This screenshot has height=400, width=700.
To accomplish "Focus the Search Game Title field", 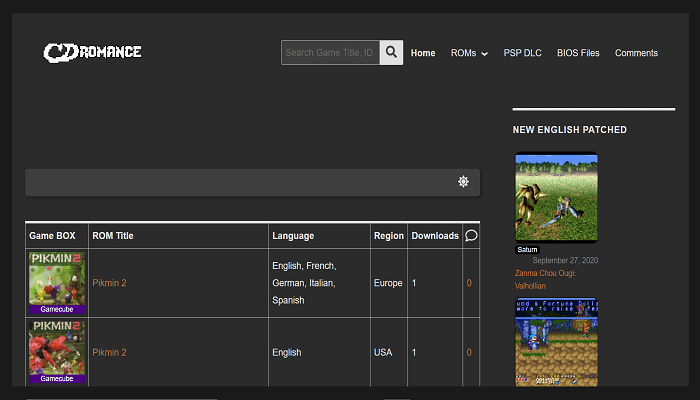I will click(330, 53).
